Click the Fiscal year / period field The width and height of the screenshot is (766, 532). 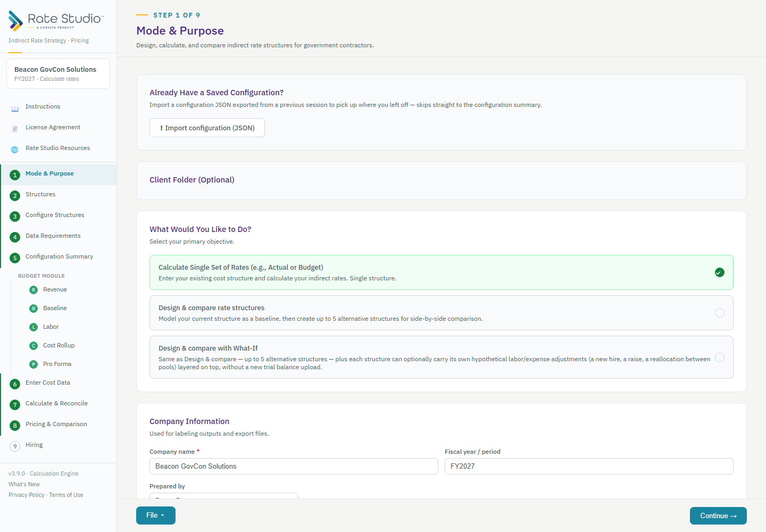click(589, 466)
